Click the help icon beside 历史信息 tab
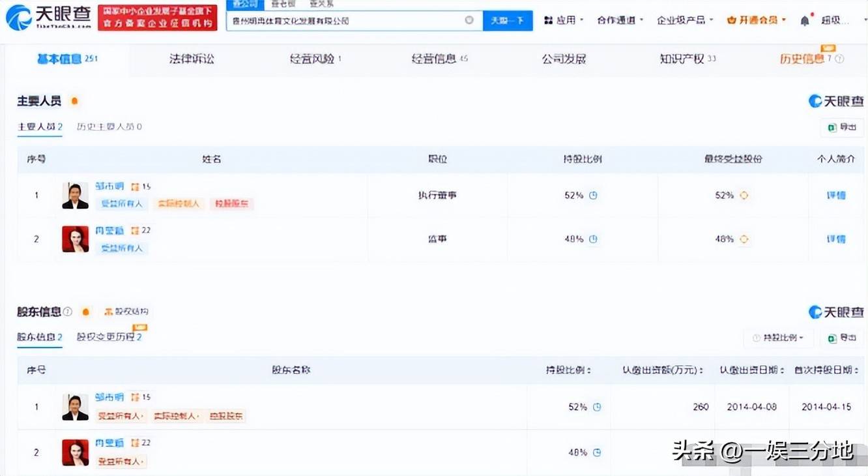The image size is (868, 476). [x=839, y=59]
